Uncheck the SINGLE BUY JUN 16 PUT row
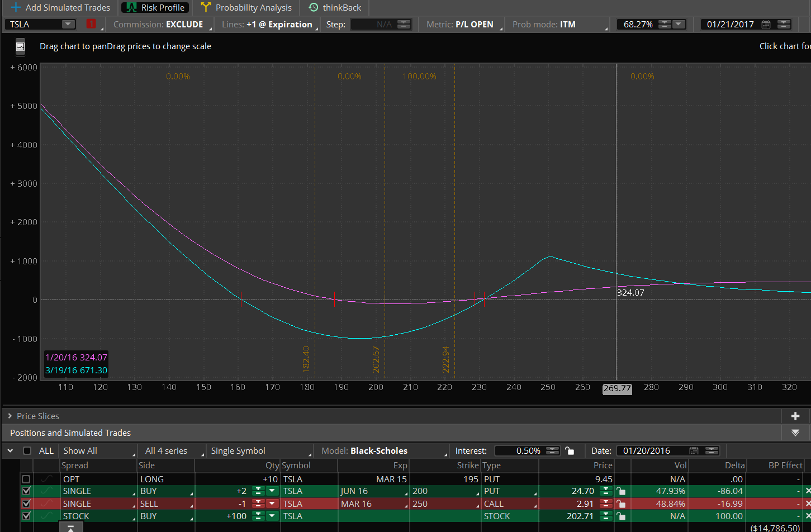Image resolution: width=811 pixels, height=532 pixels. [26, 491]
